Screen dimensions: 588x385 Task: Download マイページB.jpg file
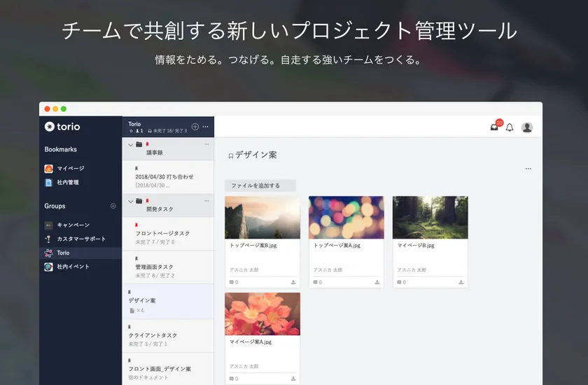[x=461, y=282]
